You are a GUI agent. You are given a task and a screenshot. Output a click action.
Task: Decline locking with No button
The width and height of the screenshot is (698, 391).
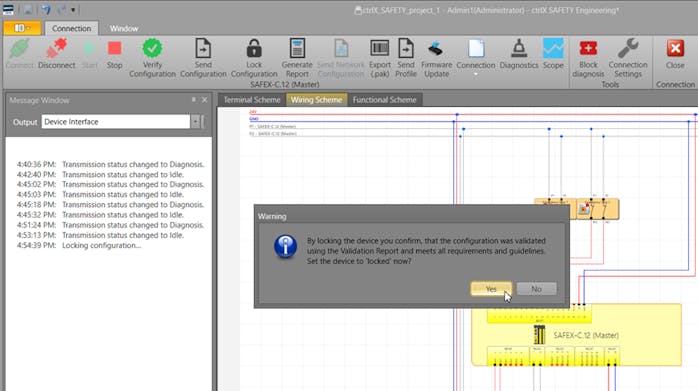click(536, 289)
